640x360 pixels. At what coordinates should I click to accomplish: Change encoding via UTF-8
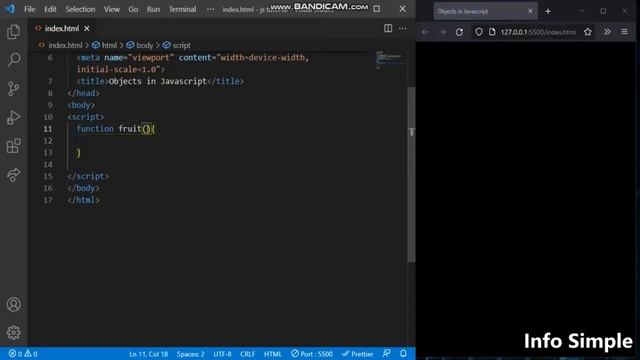coord(222,354)
